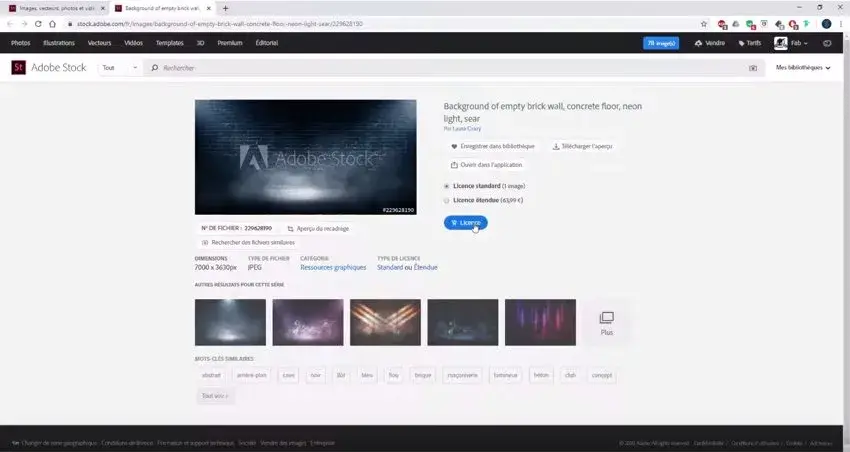Open Premium menu
The width and height of the screenshot is (850, 452).
pos(230,43)
